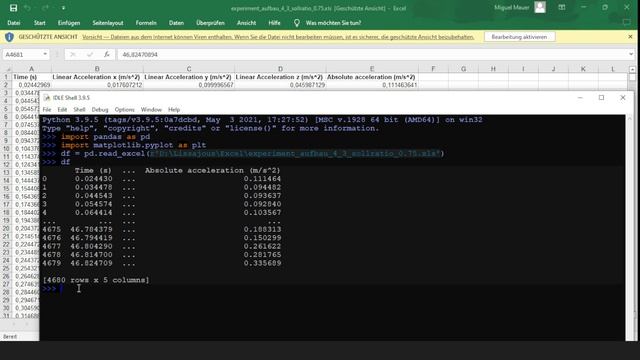Open the Formeln ribbon tab

146,23
